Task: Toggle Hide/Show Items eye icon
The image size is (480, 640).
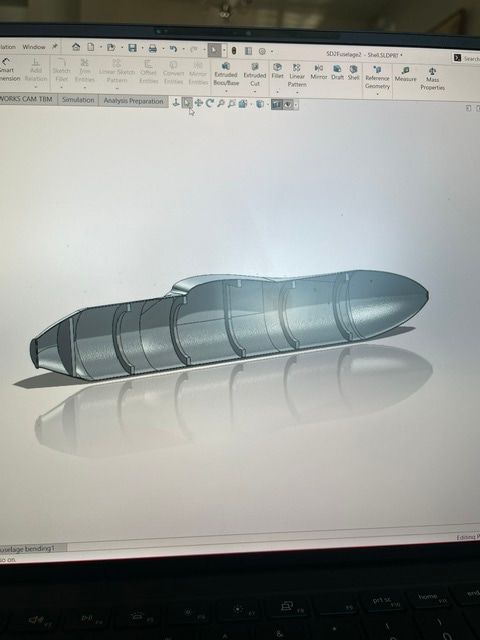Action: pyautogui.click(x=288, y=105)
